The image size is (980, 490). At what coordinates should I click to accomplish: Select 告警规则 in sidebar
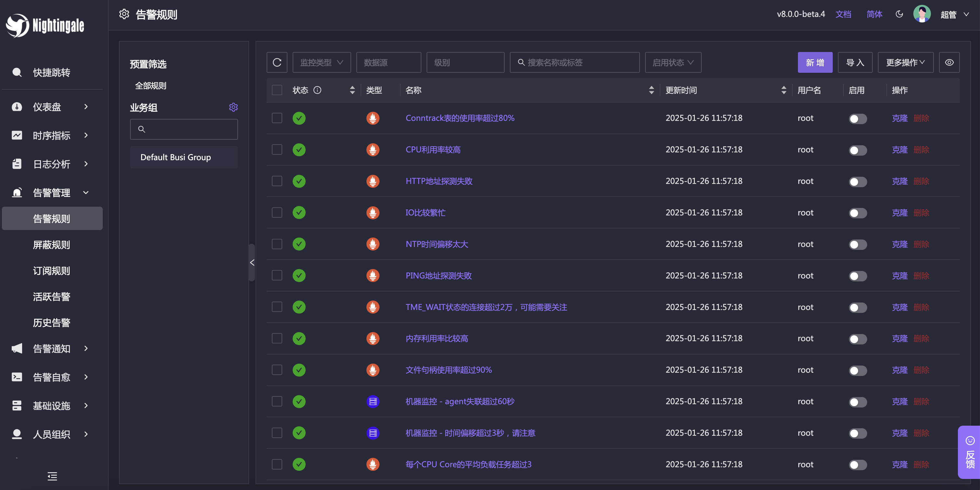pyautogui.click(x=52, y=219)
